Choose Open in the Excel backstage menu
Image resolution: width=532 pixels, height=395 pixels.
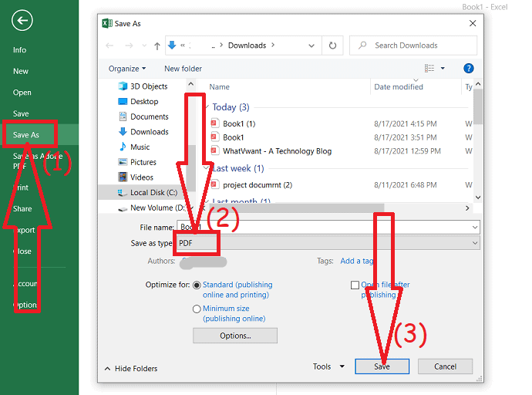(x=22, y=93)
